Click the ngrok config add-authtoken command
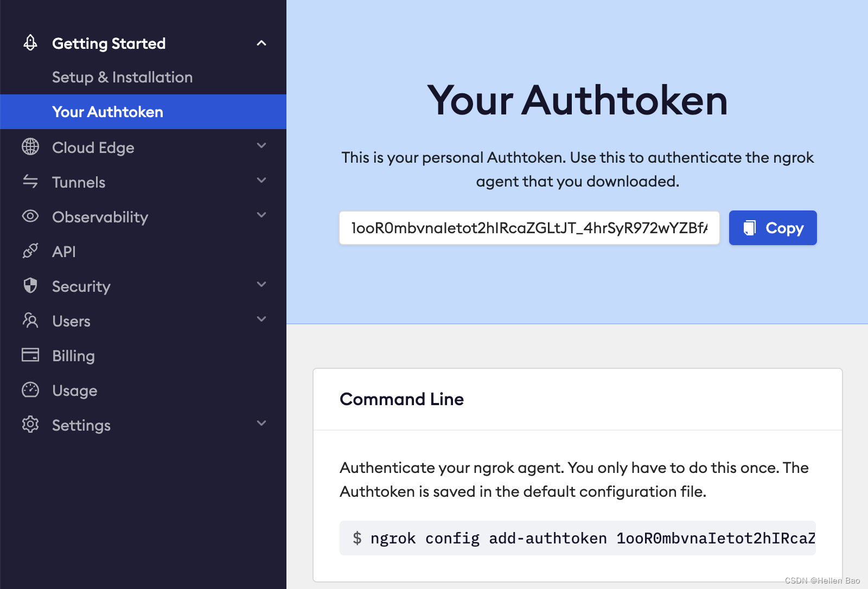The width and height of the screenshot is (868, 589). pyautogui.click(x=578, y=538)
